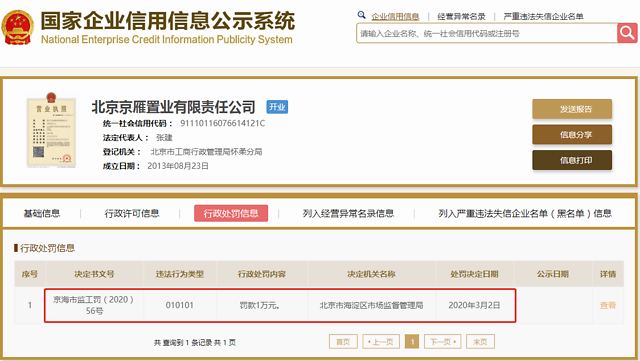Click credit code 91110116076614121C

[x=222, y=123]
